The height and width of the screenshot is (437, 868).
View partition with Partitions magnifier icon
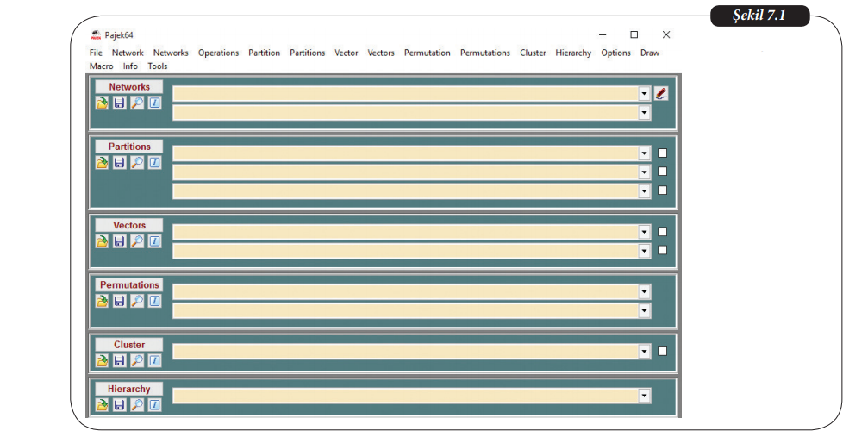[x=136, y=163]
